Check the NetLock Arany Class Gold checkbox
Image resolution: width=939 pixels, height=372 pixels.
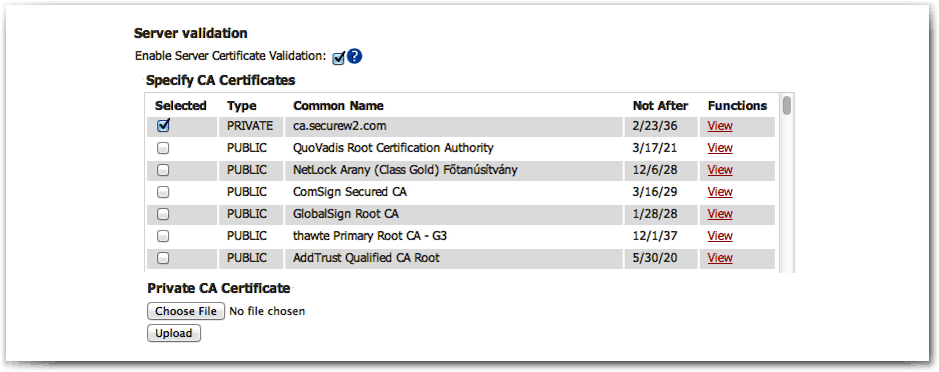[x=163, y=170]
